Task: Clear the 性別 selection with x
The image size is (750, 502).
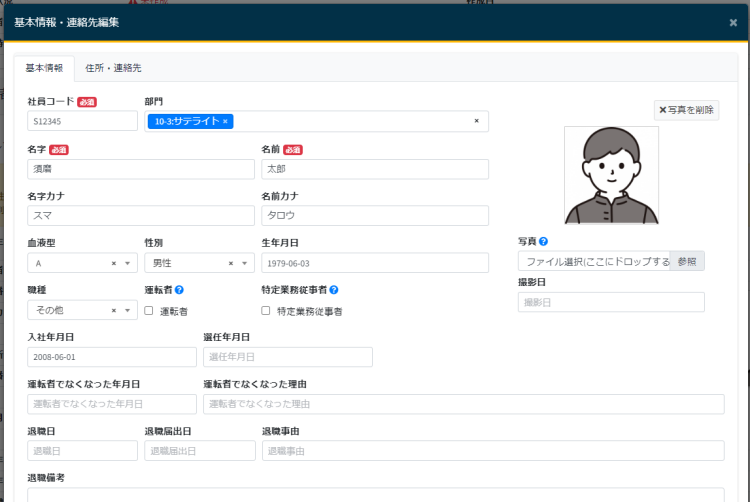Action: (231, 263)
